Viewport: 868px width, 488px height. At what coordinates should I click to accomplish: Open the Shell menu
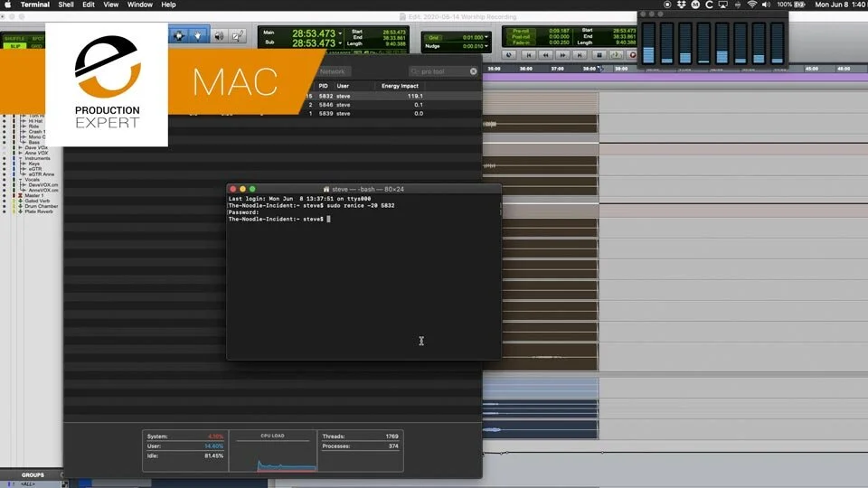(x=66, y=5)
